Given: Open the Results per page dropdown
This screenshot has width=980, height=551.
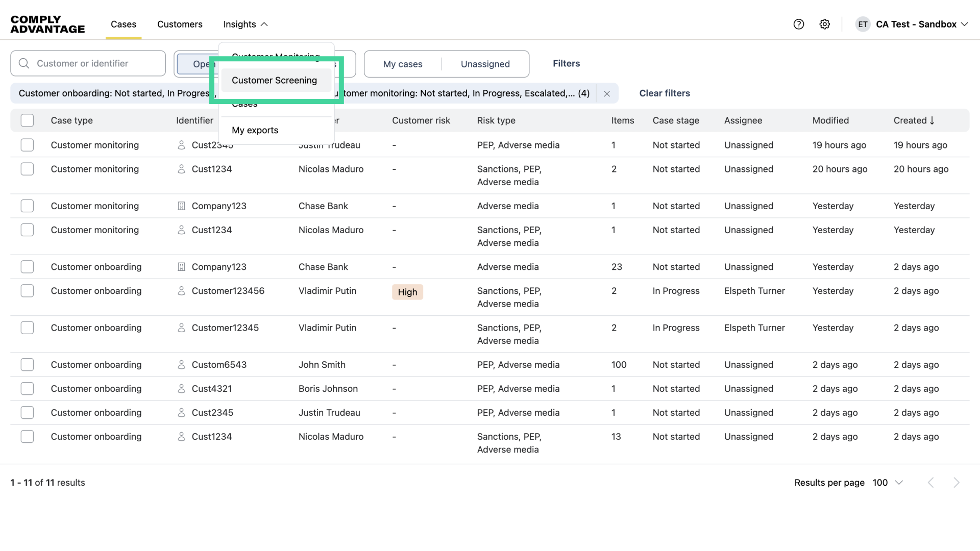Looking at the screenshot, I should [x=888, y=482].
